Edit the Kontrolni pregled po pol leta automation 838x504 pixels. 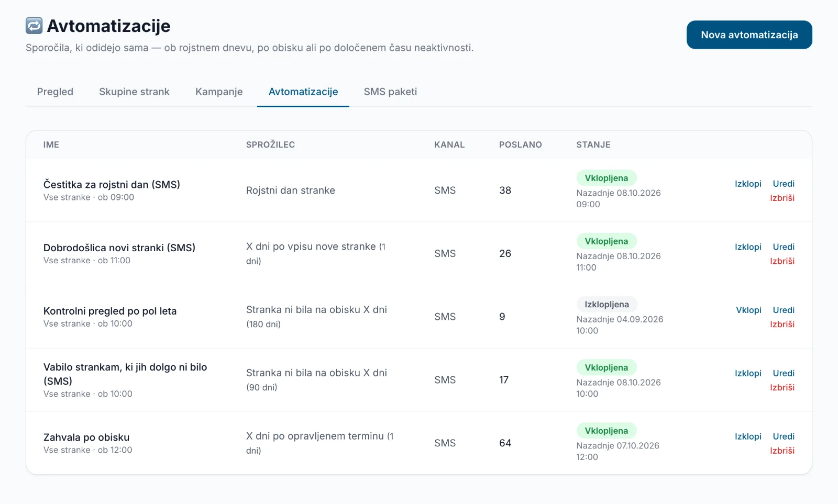tap(784, 310)
